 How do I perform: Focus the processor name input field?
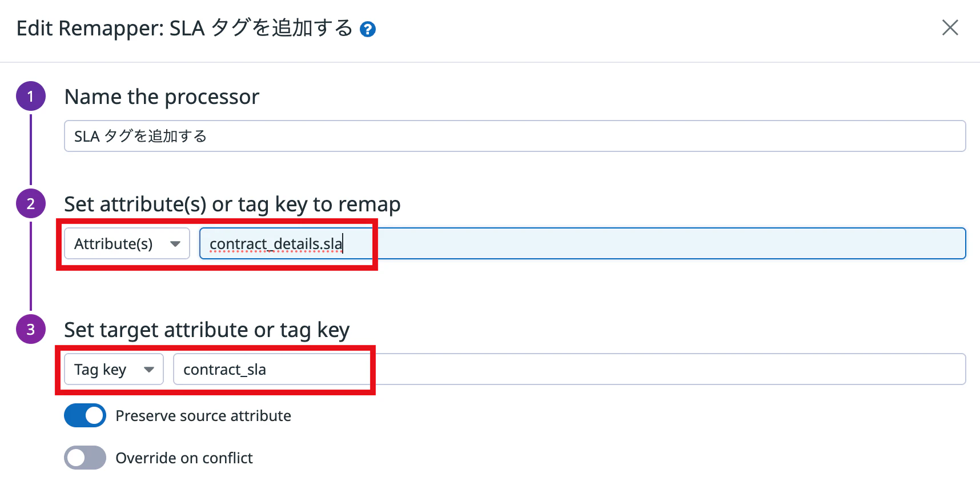(515, 136)
